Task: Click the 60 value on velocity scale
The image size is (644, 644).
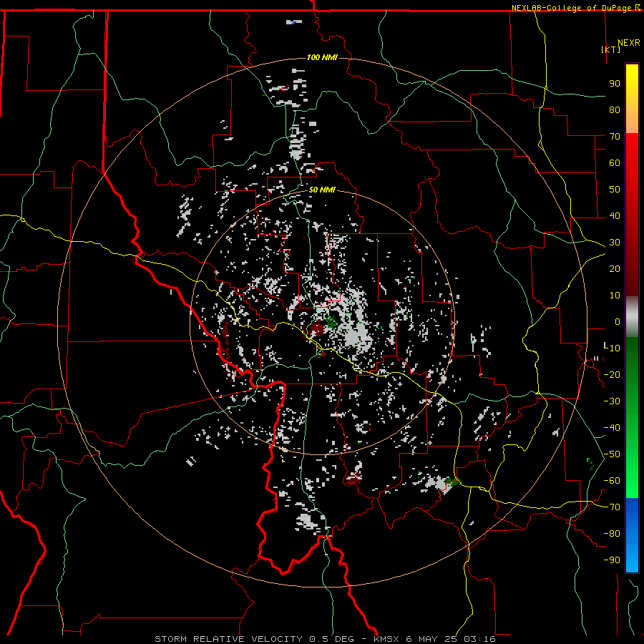Action: pos(615,162)
